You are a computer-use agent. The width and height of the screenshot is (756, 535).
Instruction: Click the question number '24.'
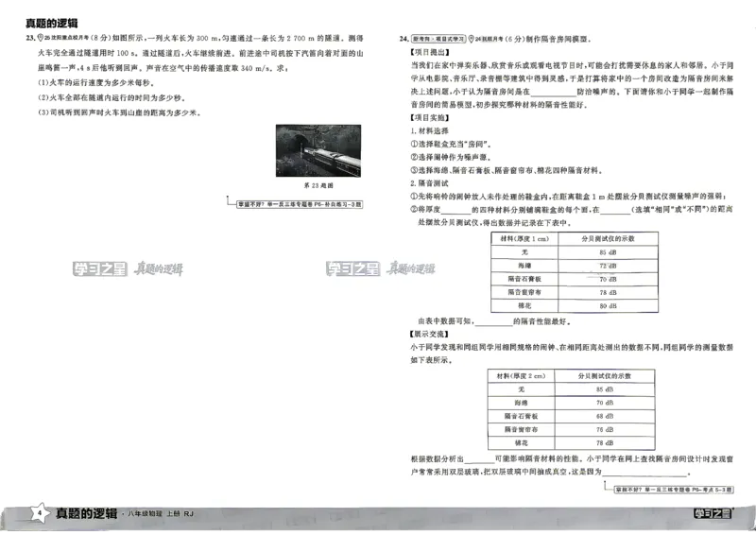(x=404, y=39)
